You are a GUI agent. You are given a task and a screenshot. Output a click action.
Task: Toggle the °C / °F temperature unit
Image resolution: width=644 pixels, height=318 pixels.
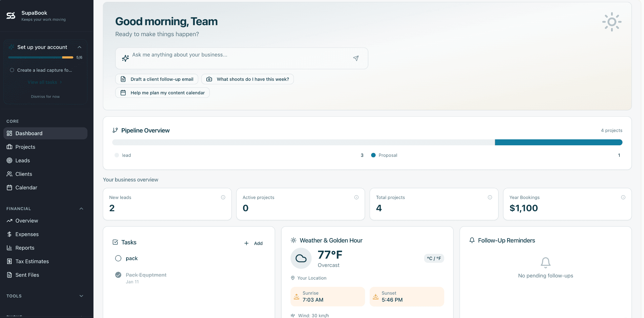pos(434,258)
